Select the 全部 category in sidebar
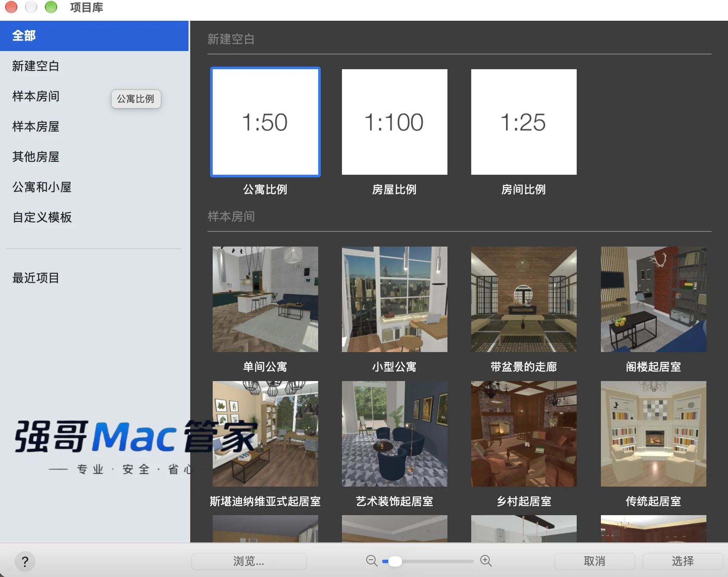The image size is (728, 577). pos(94,36)
